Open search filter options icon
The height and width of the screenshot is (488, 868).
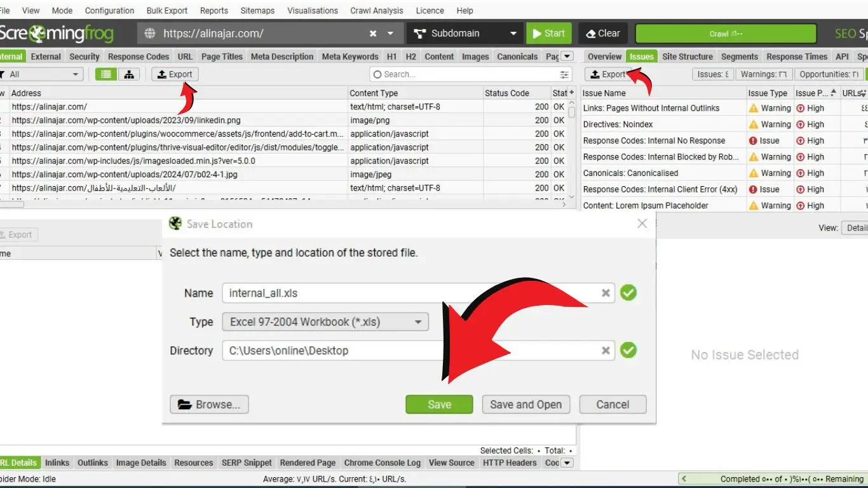click(564, 74)
